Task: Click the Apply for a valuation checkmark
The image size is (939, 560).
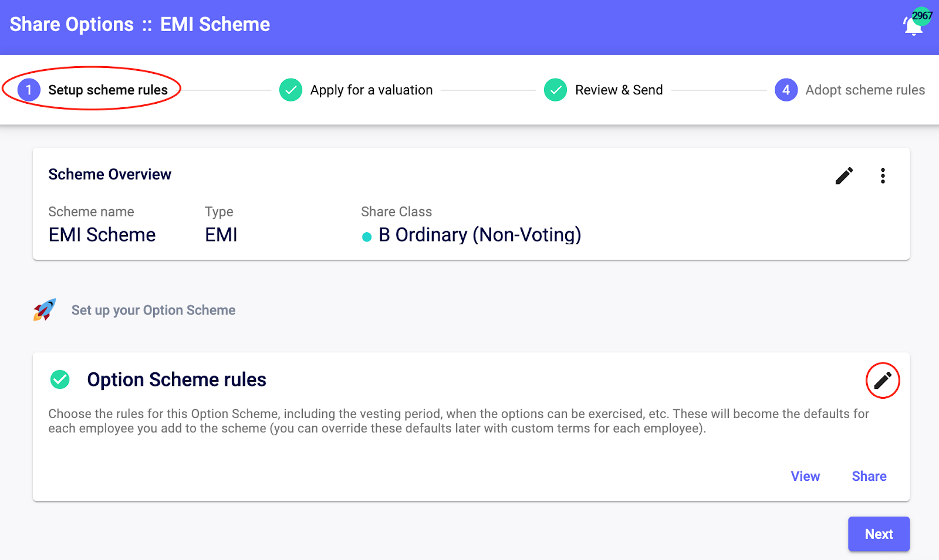Action: point(291,90)
